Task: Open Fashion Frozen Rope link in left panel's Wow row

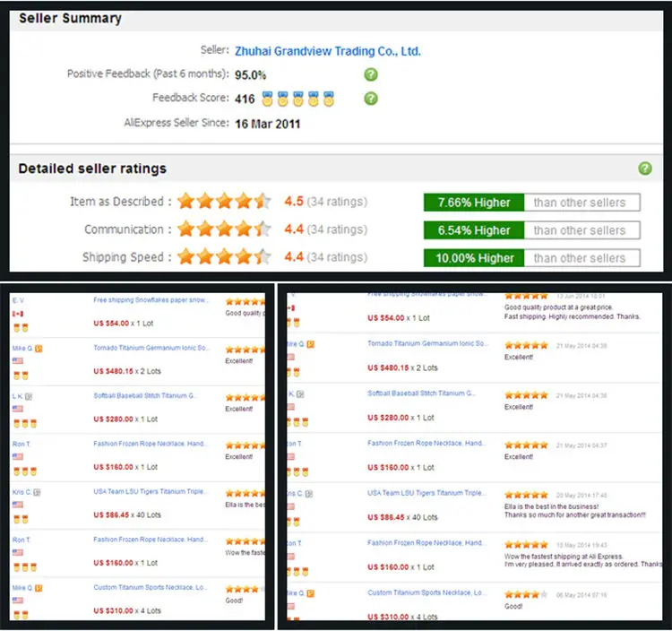Action: (150, 540)
